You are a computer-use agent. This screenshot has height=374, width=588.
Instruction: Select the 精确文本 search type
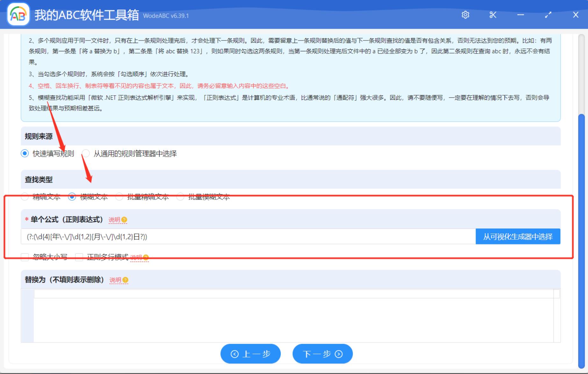[25, 197]
